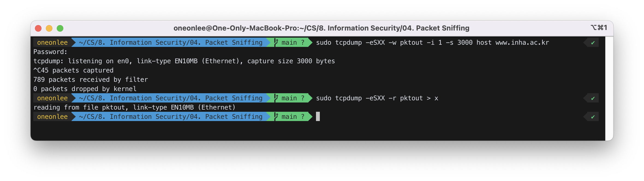The width and height of the screenshot is (644, 181).
Task: Close the terminal window with red button
Action: coord(38,28)
